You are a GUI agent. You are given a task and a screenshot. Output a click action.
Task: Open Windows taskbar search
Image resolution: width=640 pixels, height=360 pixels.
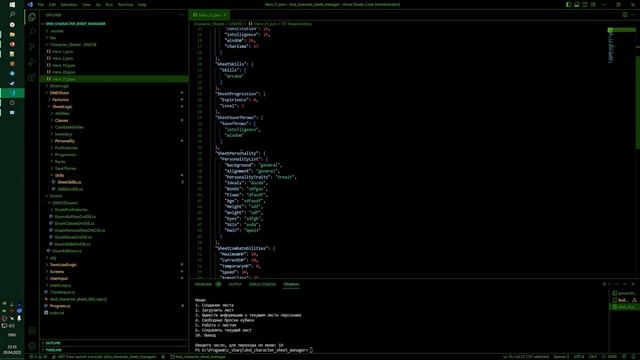tap(12, 14)
